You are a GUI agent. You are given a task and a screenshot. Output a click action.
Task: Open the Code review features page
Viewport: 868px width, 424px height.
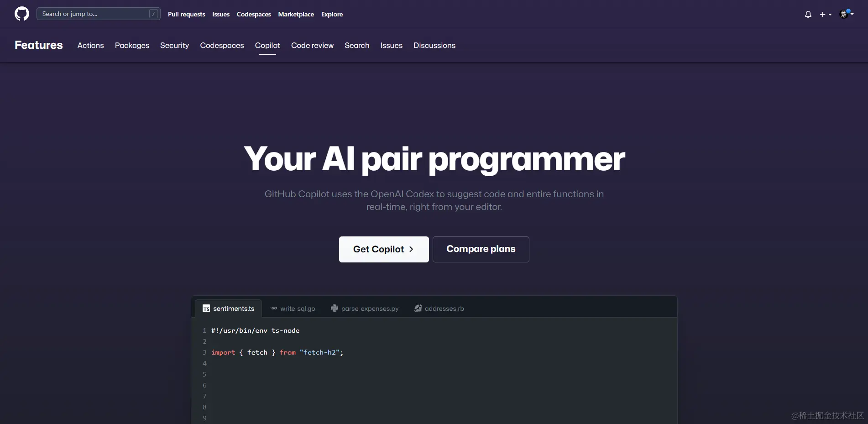[312, 45]
